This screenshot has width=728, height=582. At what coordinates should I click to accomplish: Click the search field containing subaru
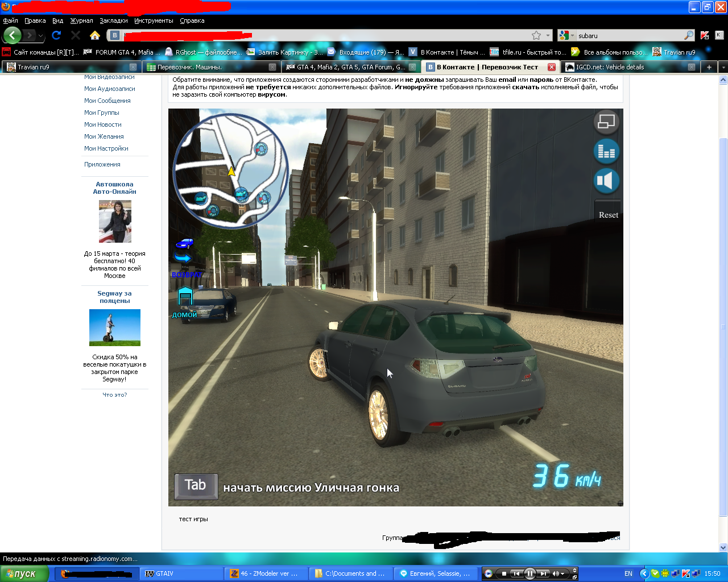click(x=629, y=35)
